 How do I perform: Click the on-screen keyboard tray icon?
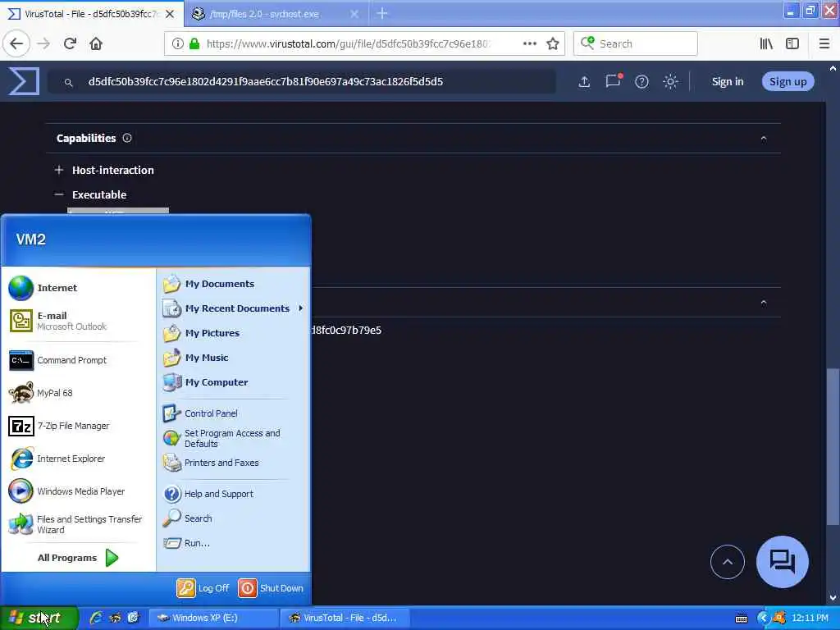pos(742,619)
